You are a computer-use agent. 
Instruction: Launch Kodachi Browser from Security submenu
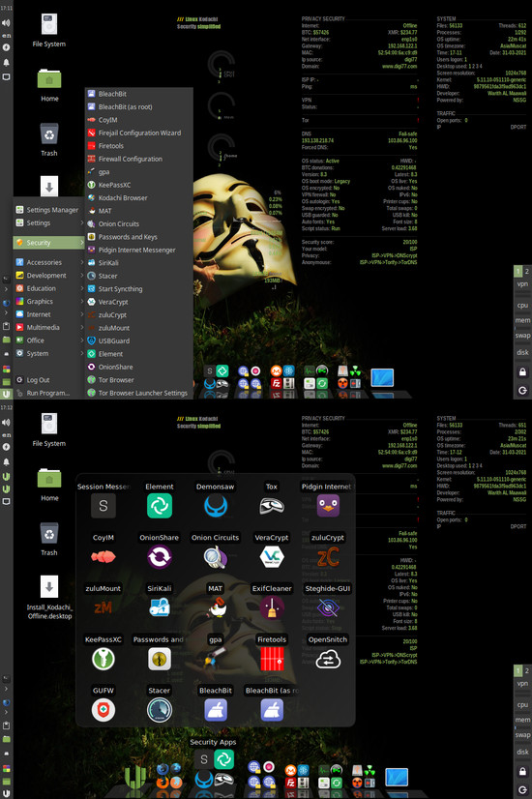pos(138,197)
